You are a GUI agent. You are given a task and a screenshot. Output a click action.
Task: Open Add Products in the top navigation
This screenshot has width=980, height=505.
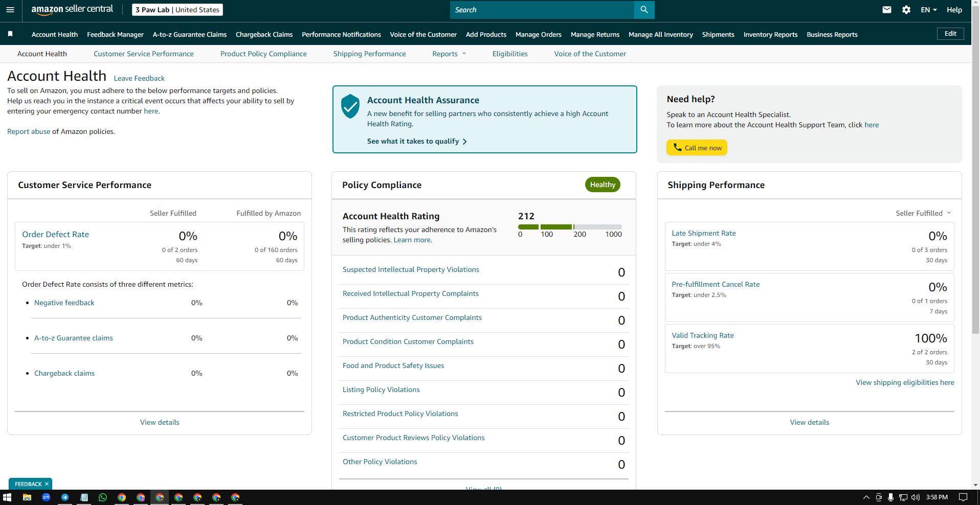pos(486,34)
